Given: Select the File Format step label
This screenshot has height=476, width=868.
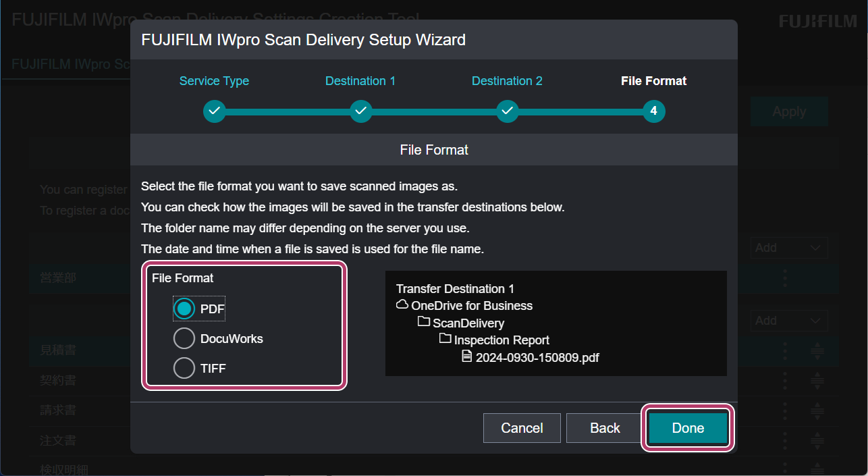Looking at the screenshot, I should 653,81.
